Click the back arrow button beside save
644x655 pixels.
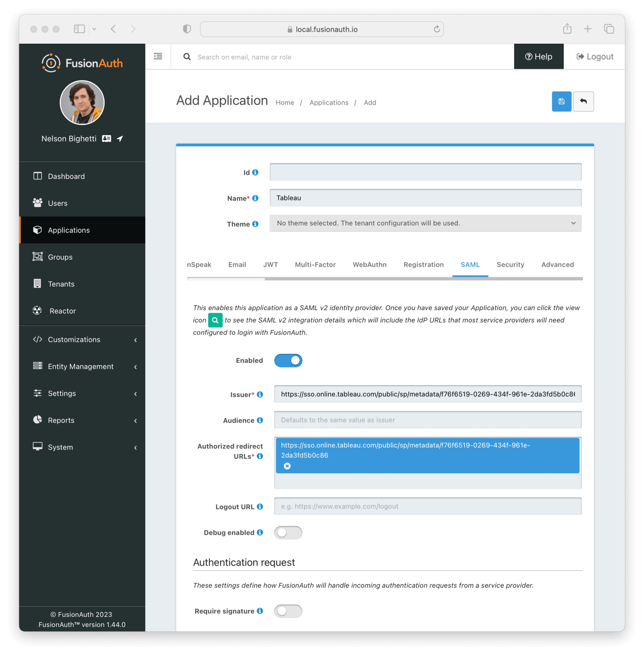[x=583, y=101]
